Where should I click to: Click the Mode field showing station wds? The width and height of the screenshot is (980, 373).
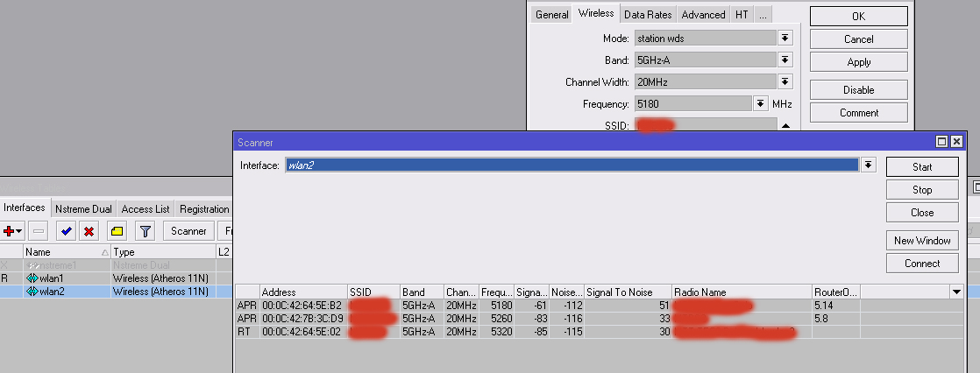[706, 39]
